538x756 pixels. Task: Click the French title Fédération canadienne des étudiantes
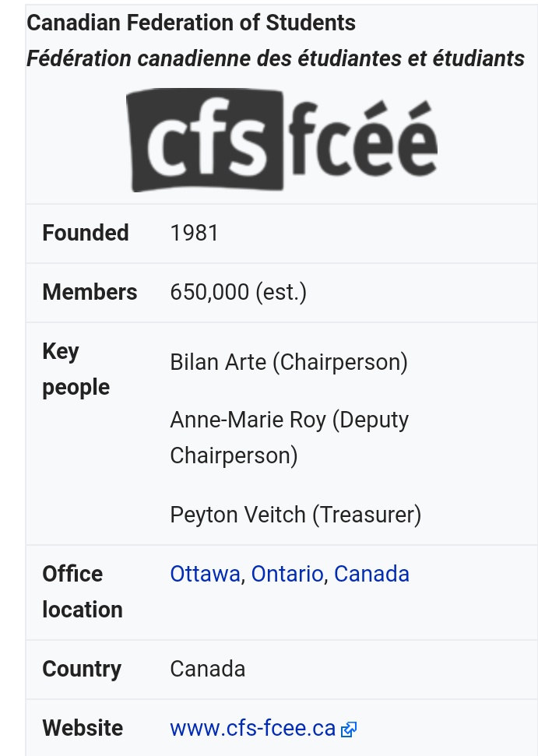[275, 58]
